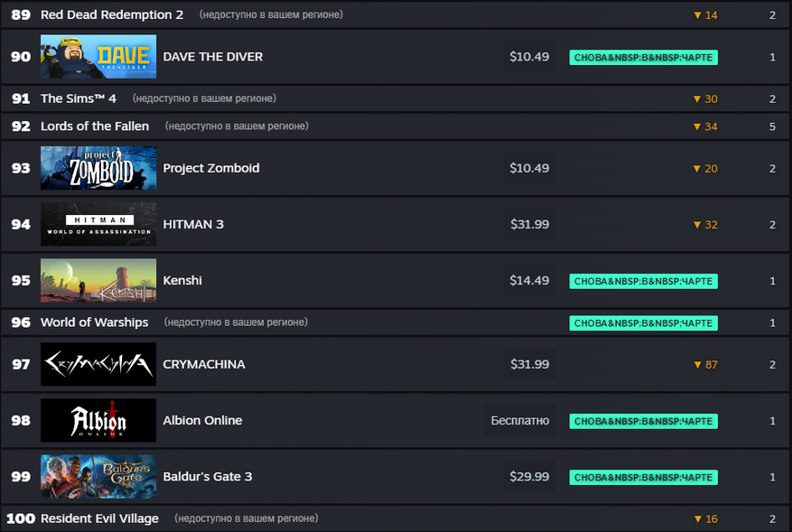Viewport: 792px width, 532px height.
Task: Click the $10.49 price for DAVE THE DIVER
Action: [529, 57]
